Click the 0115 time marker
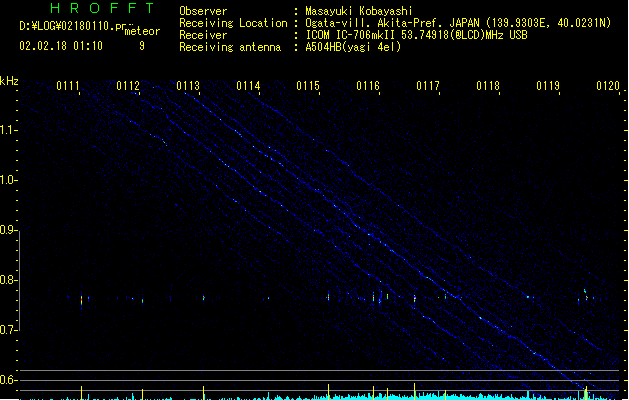 coord(308,86)
